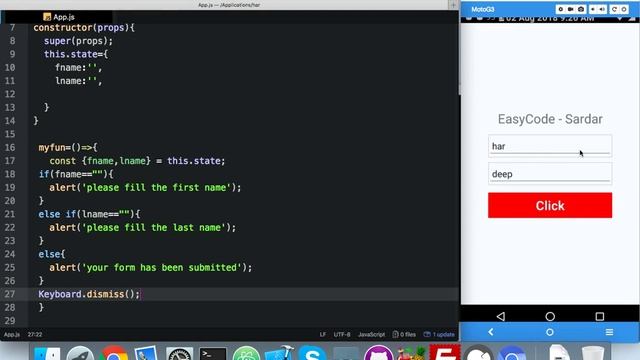Image resolution: width=640 pixels, height=360 pixels.
Task: Focus the last name field containing 'deep'
Action: [x=550, y=174]
